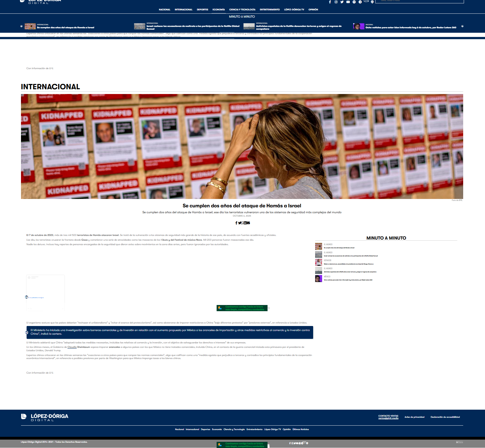The width and height of the screenshot is (485, 448).
Task: Click the article date 'OCTUBRE 6, 2025'
Action: 242,216
